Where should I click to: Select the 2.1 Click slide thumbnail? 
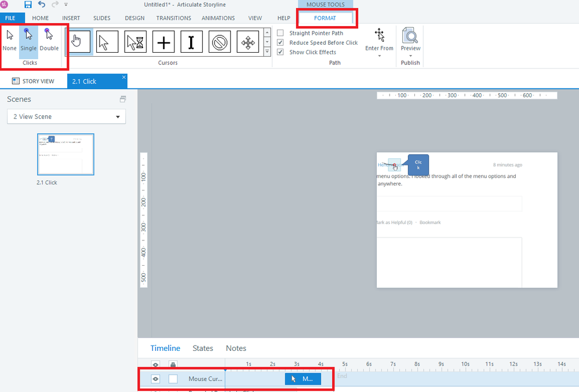point(65,154)
